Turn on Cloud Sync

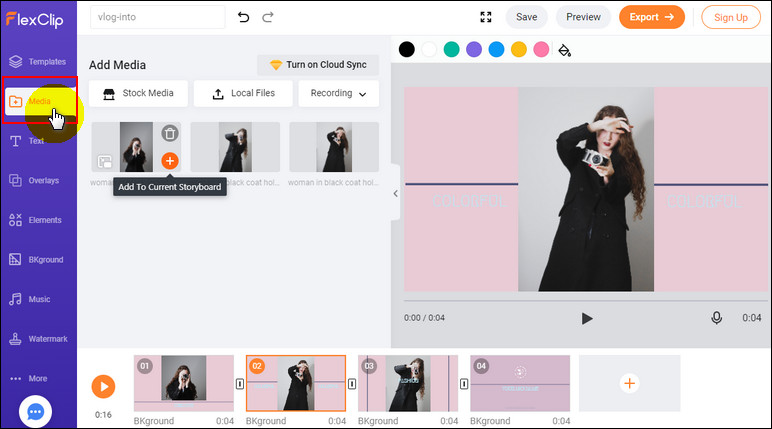tap(318, 65)
